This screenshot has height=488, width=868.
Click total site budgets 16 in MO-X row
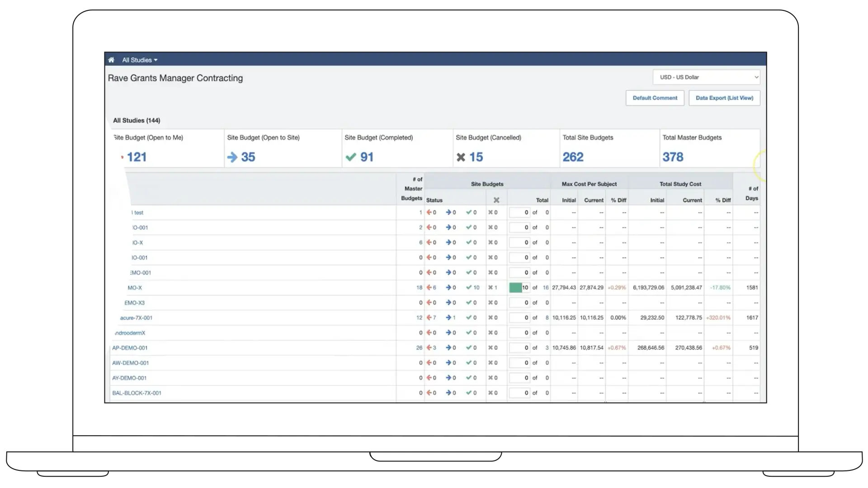pos(546,287)
